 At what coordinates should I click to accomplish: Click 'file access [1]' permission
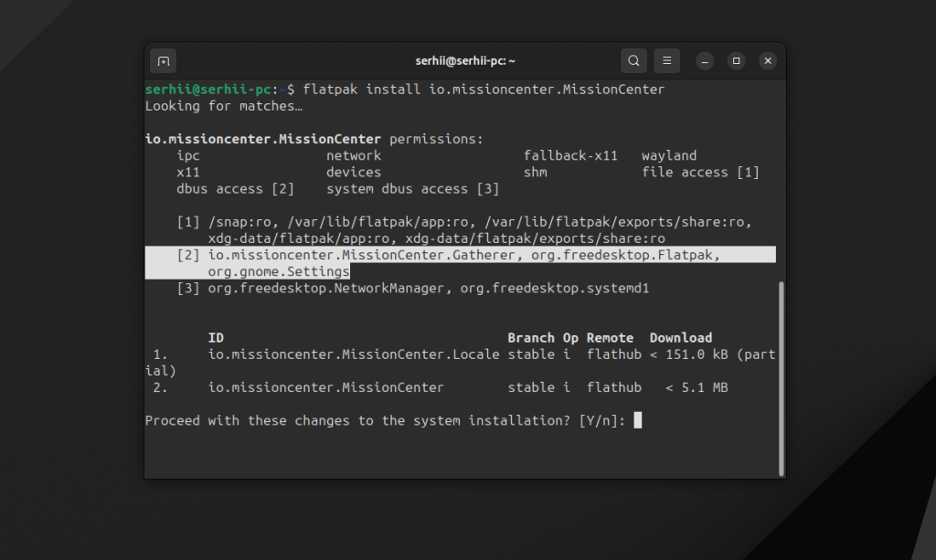pyautogui.click(x=700, y=173)
